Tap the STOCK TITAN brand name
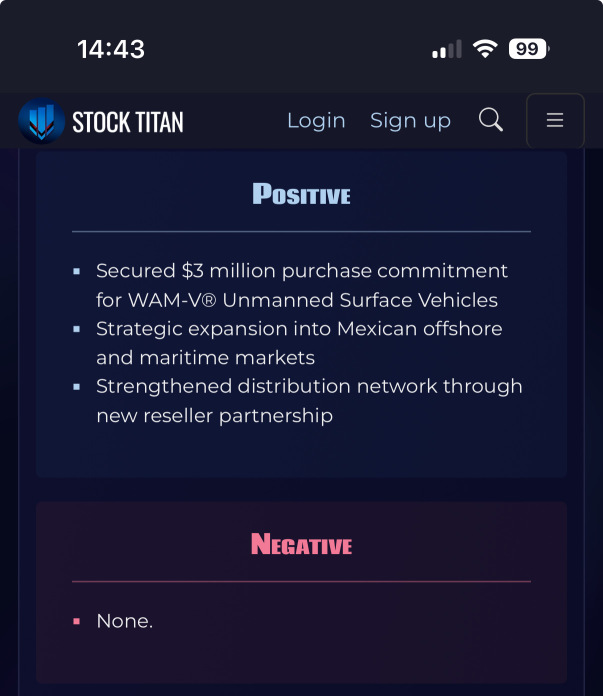 point(128,122)
